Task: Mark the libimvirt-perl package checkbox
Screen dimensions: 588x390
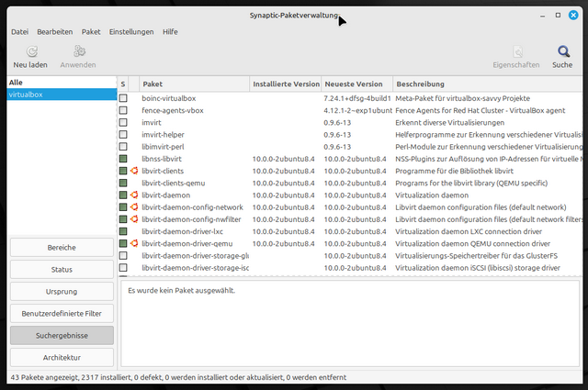Action: 123,147
